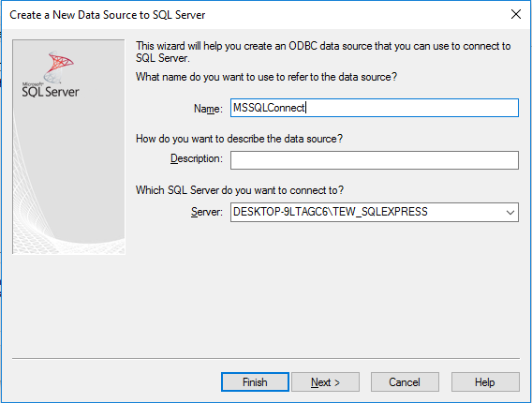Select the DESKTOP-9LTAGC6\TEW_SQLEXPRESS server text
Image resolution: width=532 pixels, height=403 pixels.
click(x=331, y=212)
